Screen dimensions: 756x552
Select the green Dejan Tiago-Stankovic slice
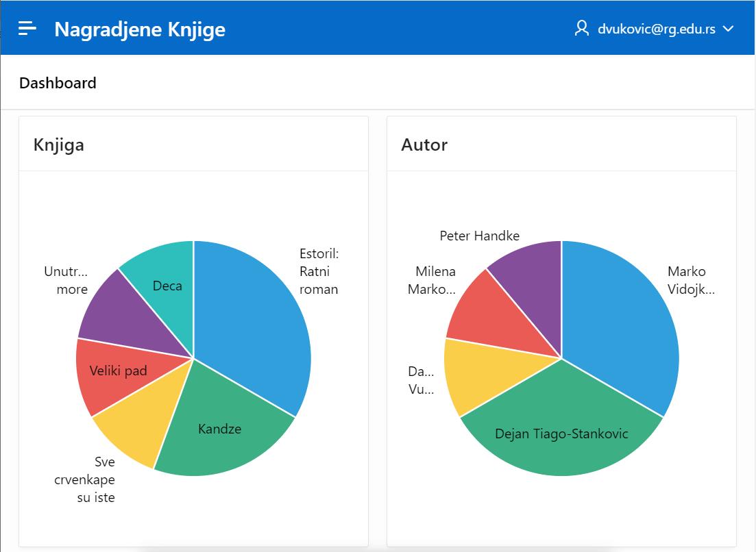pos(562,433)
